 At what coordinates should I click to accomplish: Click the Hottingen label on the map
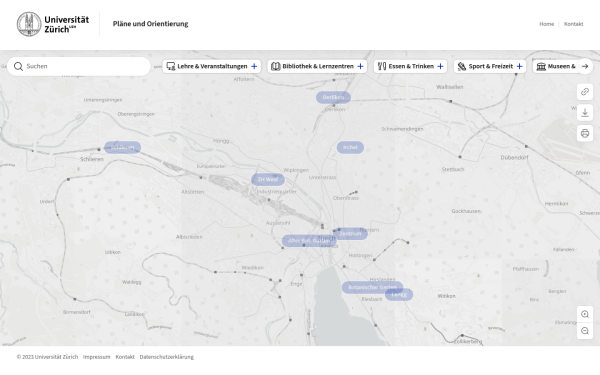pyautogui.click(x=360, y=256)
